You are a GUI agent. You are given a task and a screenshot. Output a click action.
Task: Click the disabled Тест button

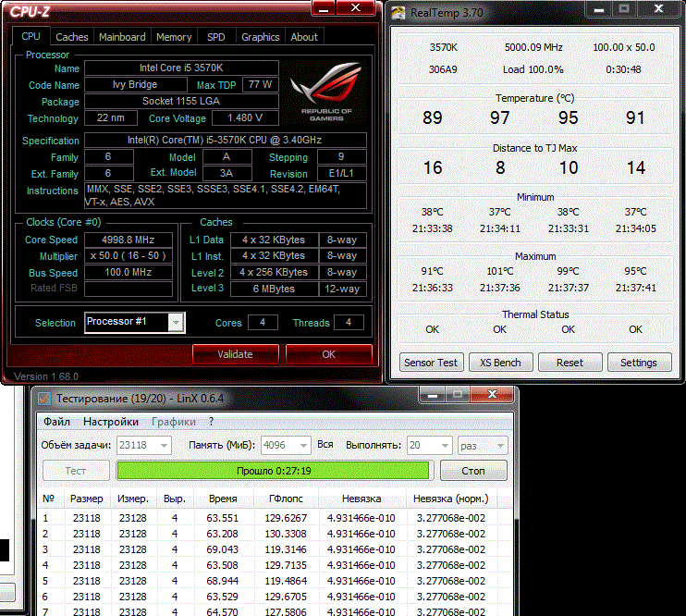coord(76,471)
